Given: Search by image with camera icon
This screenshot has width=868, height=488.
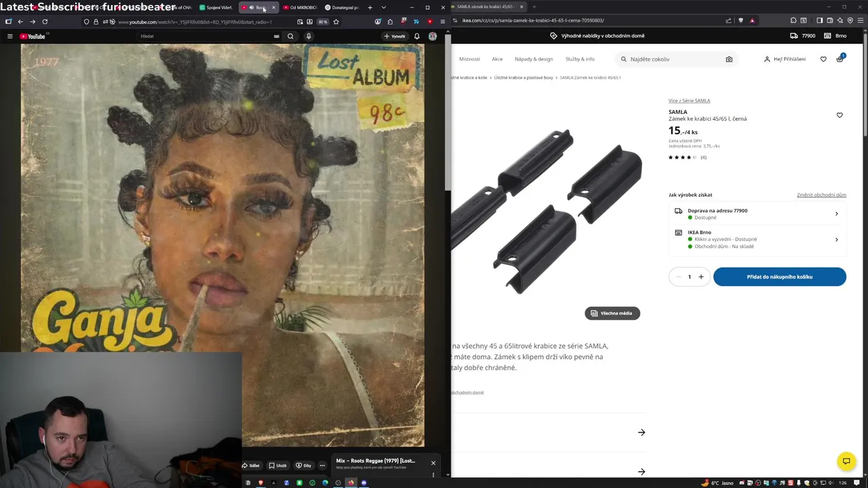Looking at the screenshot, I should tap(729, 59).
